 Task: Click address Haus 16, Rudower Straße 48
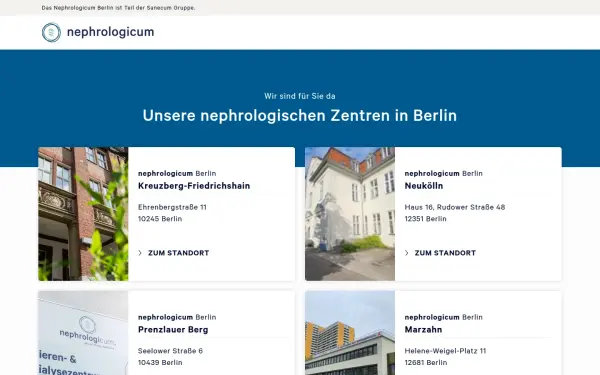coord(455,207)
